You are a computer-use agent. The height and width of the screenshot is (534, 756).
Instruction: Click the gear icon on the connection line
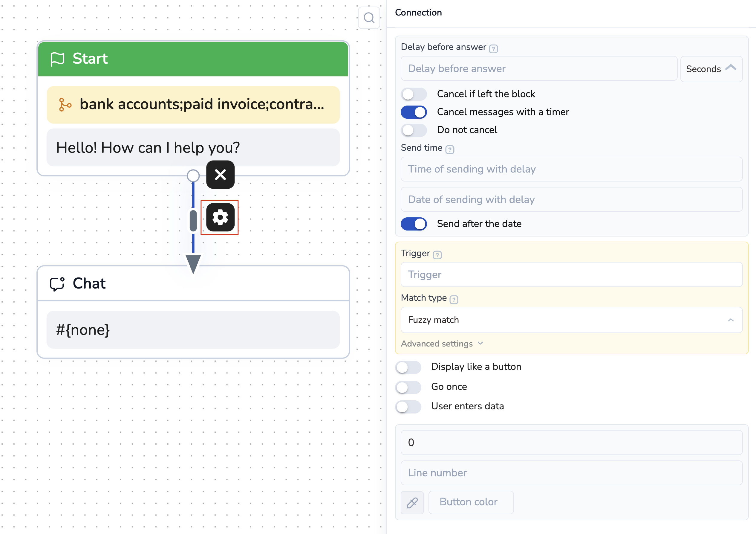click(220, 217)
